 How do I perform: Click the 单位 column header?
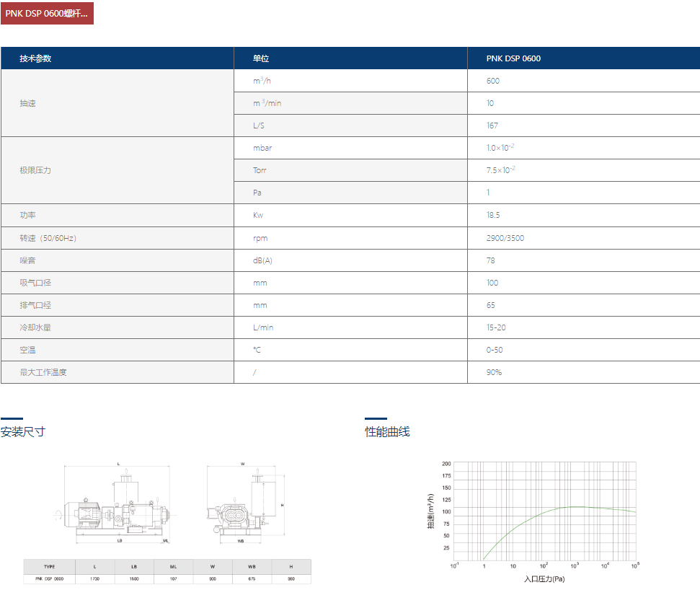coord(261,58)
